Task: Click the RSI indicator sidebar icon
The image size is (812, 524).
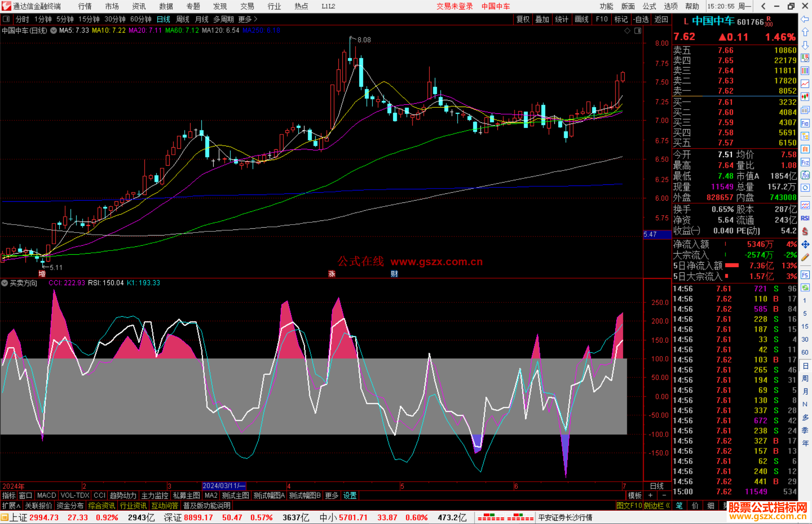Action: pos(805,218)
